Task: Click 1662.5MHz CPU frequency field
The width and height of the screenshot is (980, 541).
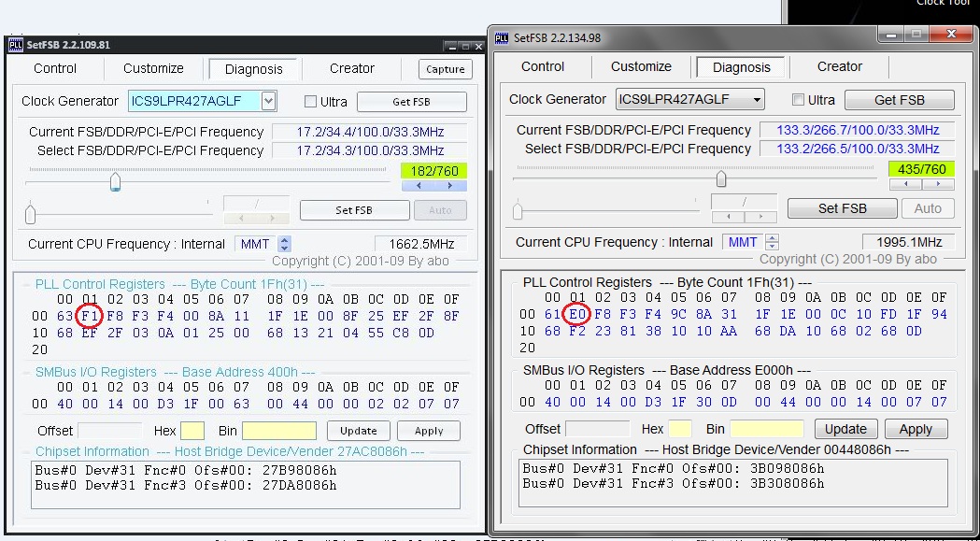Action: pyautogui.click(x=421, y=244)
